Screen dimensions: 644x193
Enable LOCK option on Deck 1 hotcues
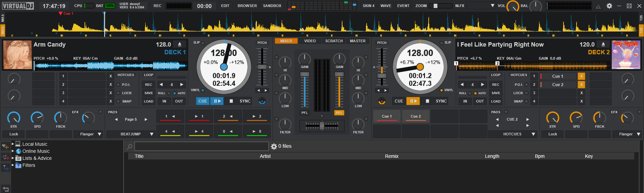point(118,93)
